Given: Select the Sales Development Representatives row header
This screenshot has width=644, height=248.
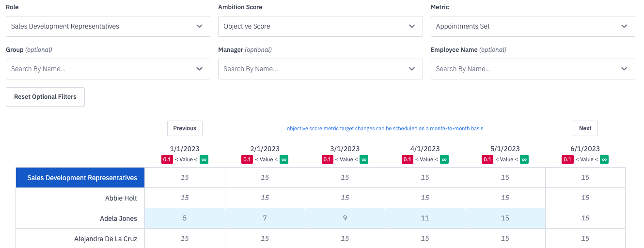Looking at the screenshot, I should pos(80,178).
